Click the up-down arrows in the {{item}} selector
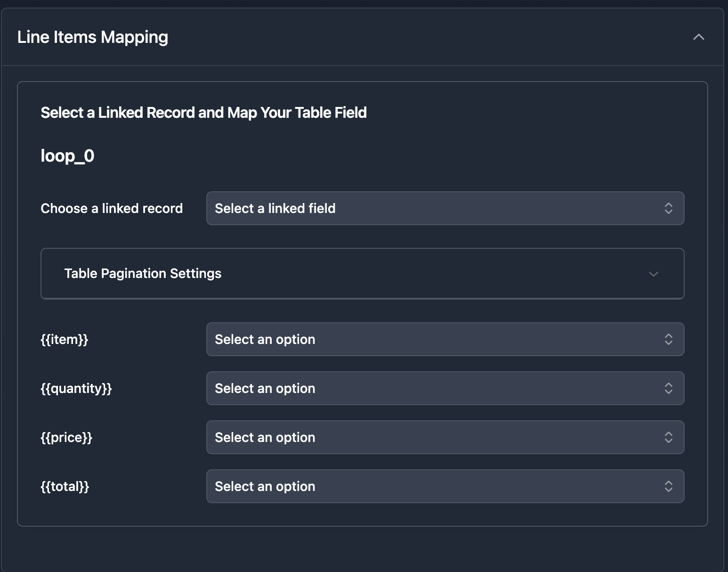 pos(668,339)
